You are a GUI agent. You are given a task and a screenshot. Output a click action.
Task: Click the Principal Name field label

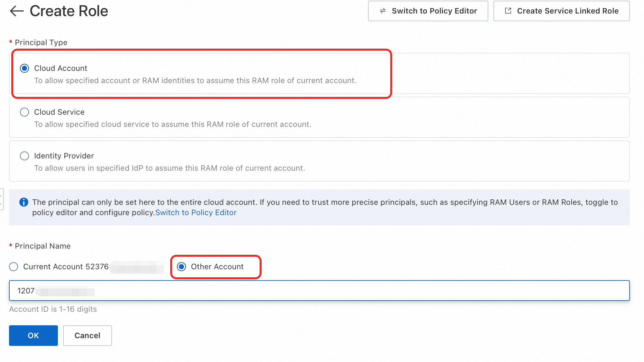42,246
